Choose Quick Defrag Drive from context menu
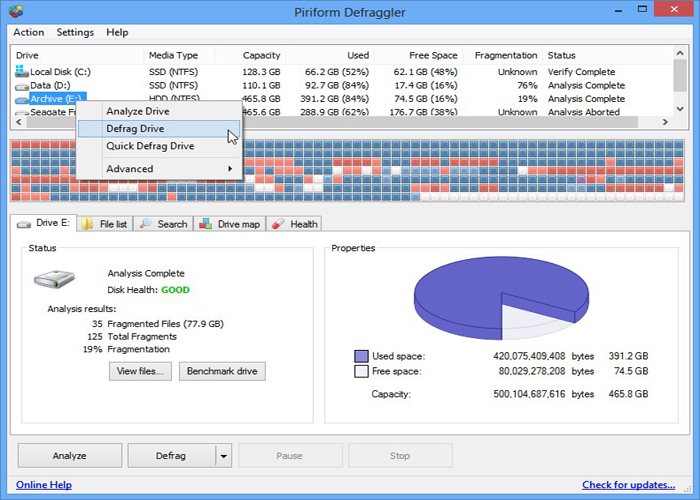700x500 pixels. coord(159,146)
